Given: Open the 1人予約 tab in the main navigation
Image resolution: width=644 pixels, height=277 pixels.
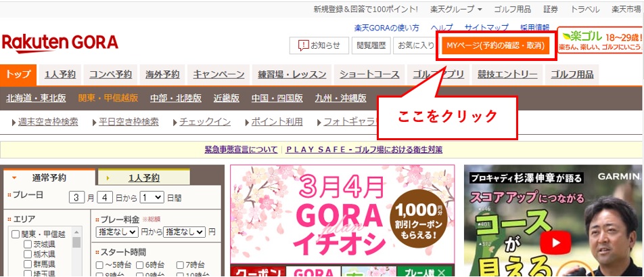Looking at the screenshot, I should (x=60, y=74).
